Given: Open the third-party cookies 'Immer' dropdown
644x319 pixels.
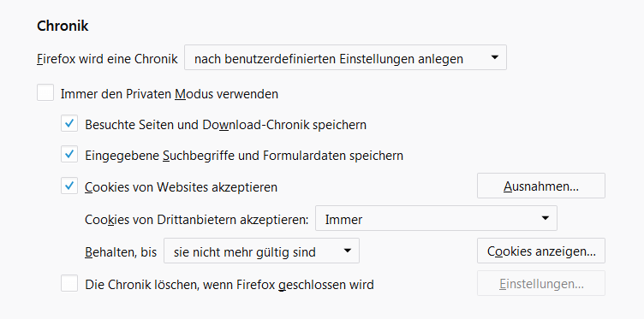Looking at the screenshot, I should [x=436, y=219].
